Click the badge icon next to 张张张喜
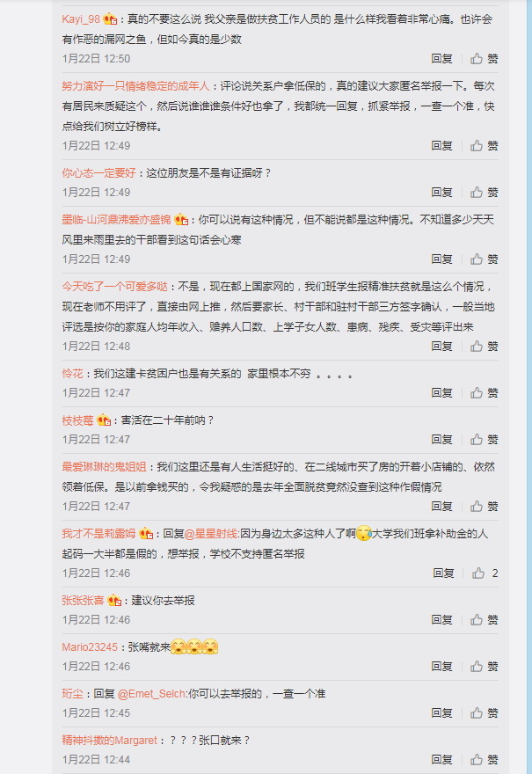 click(114, 600)
